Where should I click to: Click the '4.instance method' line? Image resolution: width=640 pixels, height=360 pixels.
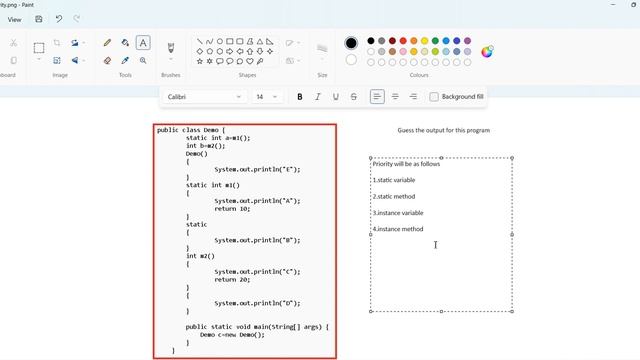(x=398, y=229)
